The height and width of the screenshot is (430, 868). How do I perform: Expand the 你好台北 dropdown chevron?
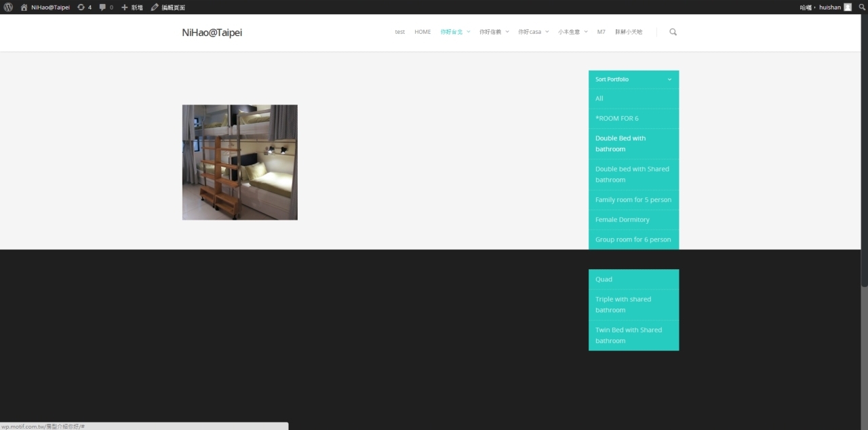tap(468, 32)
